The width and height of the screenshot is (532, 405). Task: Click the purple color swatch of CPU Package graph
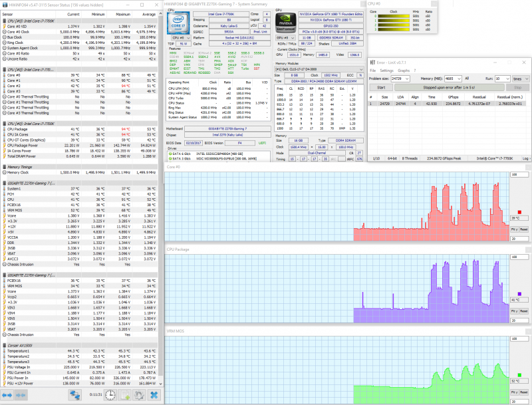[x=519, y=294]
